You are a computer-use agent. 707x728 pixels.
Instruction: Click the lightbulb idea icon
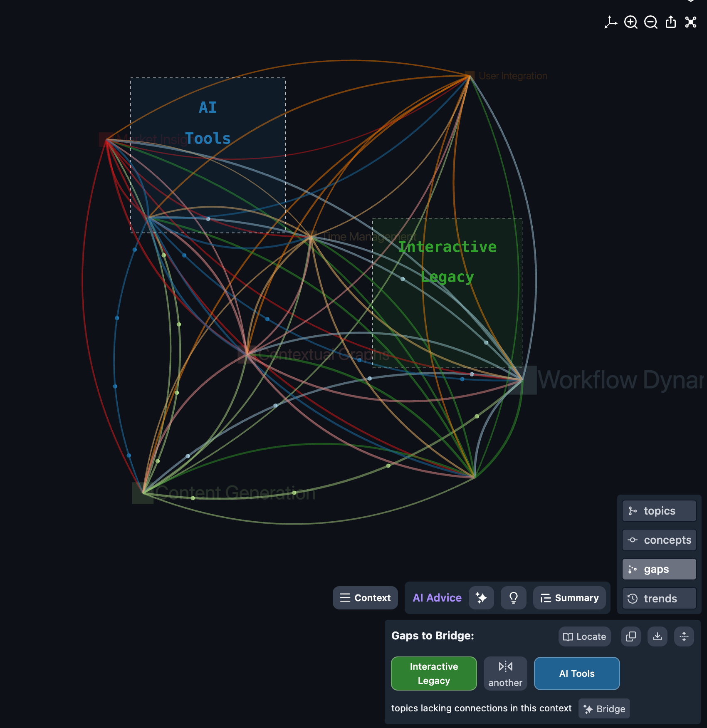point(514,598)
